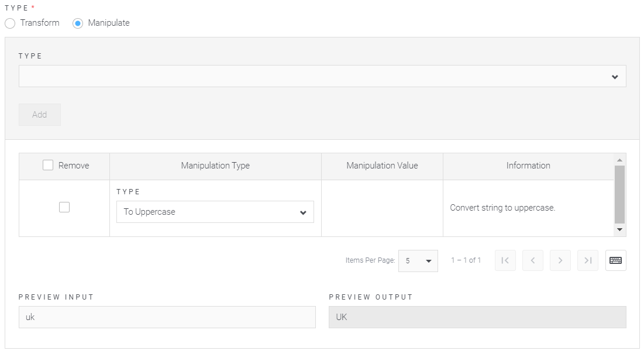Click the Manipulation Type column header
Viewport: 644px width, 354px height.
[215, 166]
